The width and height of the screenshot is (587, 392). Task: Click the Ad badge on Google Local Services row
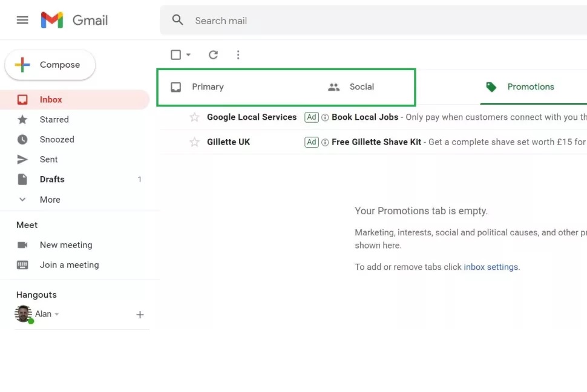coord(312,117)
